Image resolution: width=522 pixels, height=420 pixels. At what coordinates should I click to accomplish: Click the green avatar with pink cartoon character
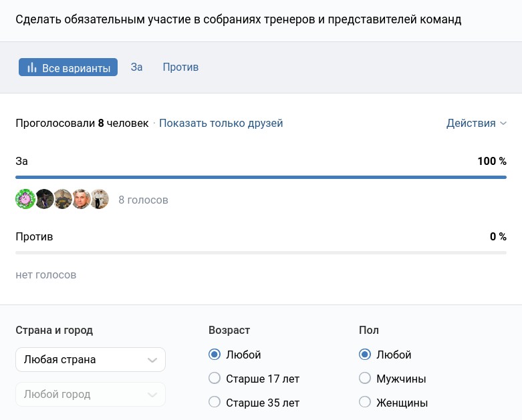[x=25, y=199]
